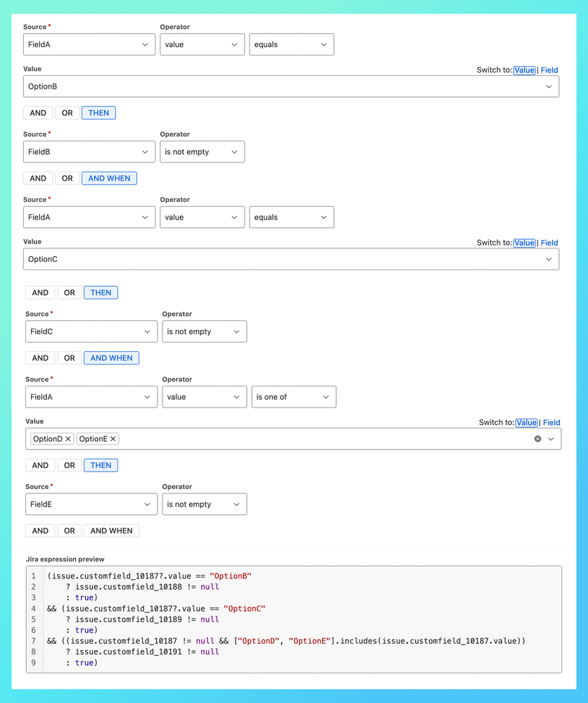
Task: Toggle AND WHEN below the FieldC row
Action: point(112,358)
